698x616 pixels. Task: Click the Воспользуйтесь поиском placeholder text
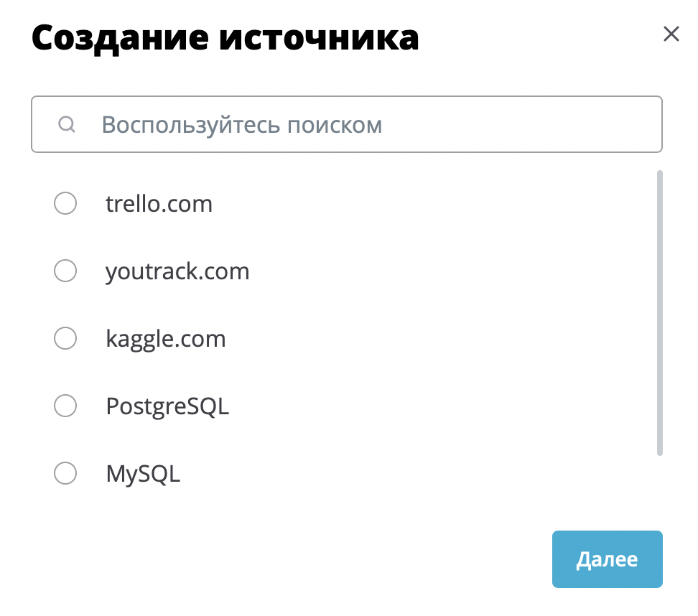tap(242, 125)
